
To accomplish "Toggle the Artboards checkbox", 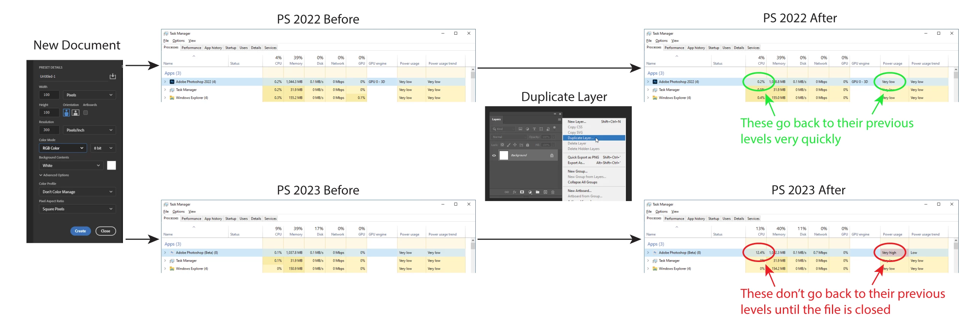I will pos(86,112).
